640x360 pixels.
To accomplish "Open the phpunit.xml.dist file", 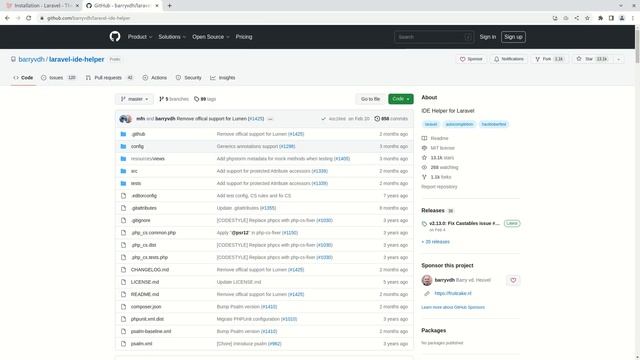I will click(x=147, y=319).
